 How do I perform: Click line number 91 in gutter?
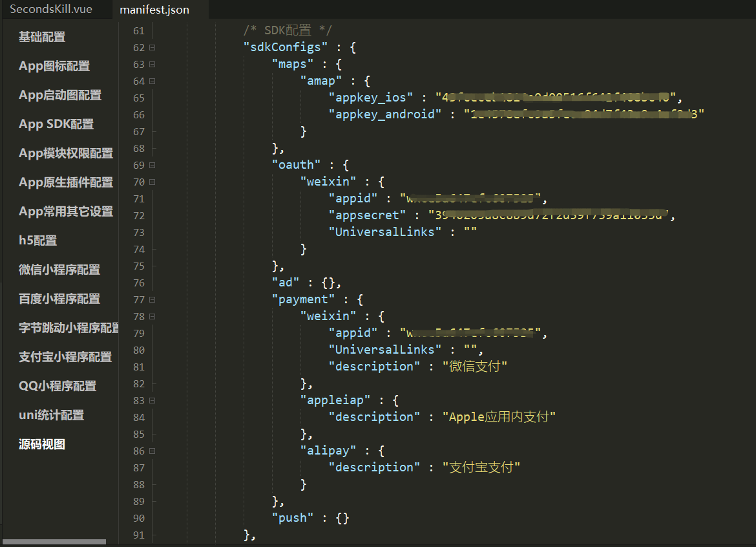(139, 535)
